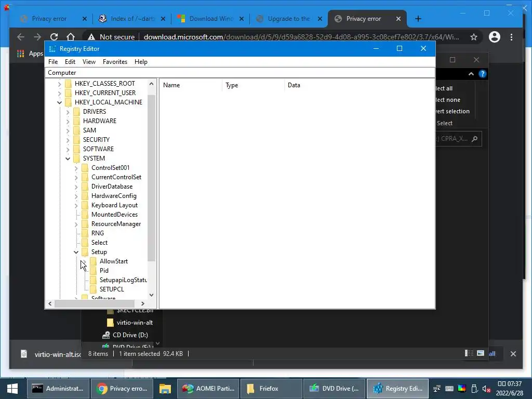Expand the HKEY_CURRENT_USER key
532x399 pixels.
point(59,93)
